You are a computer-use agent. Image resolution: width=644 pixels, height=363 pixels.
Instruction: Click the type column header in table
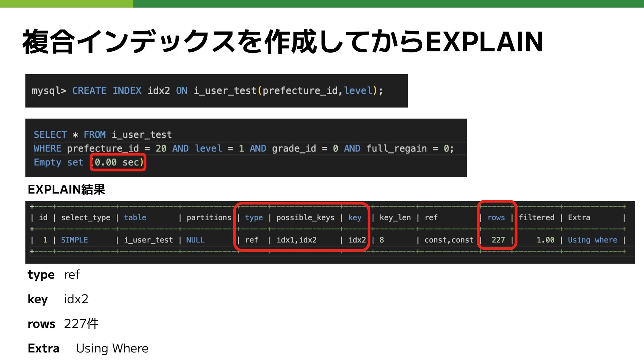(254, 218)
